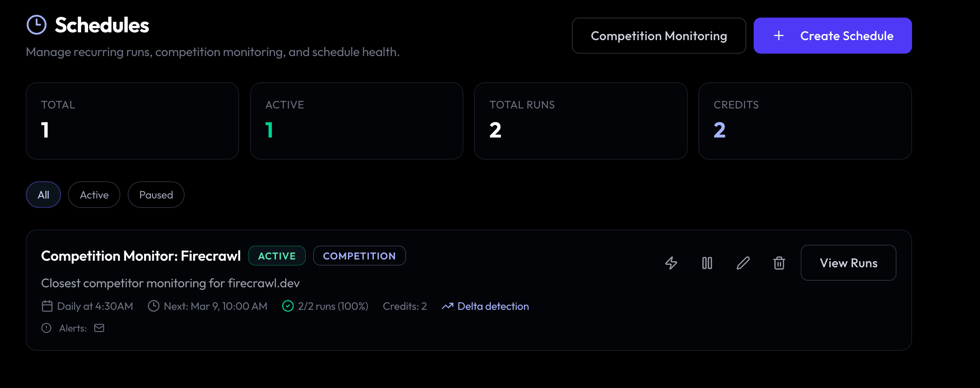Click the alerts warning icon

46,327
